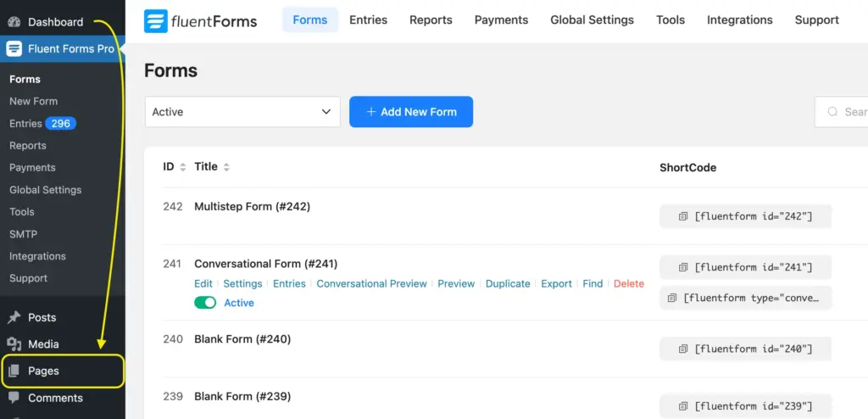
Task: Toggle Active switch for Conversational Form
Action: tap(205, 303)
